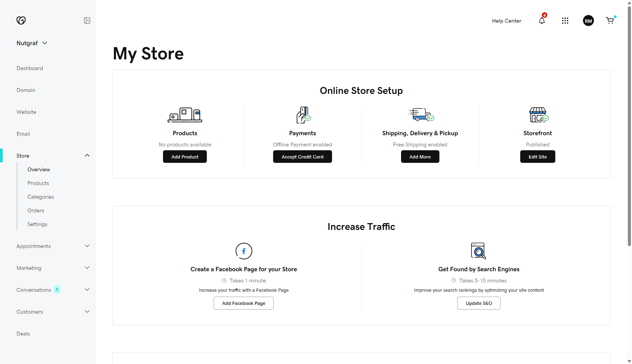Open Categories under Store

point(40,197)
